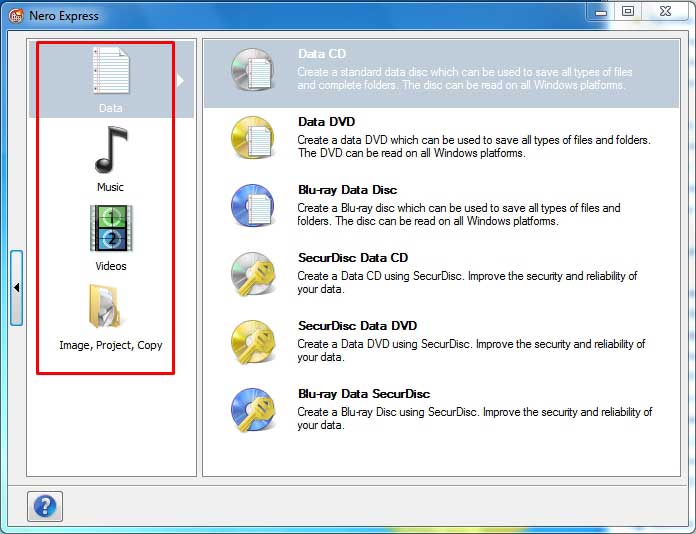Choose the SecurDisc Data DVD heading
696x534 pixels.
pyautogui.click(x=357, y=325)
